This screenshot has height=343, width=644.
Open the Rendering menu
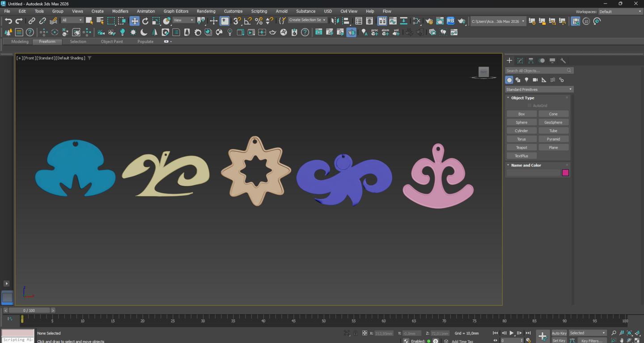pyautogui.click(x=206, y=11)
